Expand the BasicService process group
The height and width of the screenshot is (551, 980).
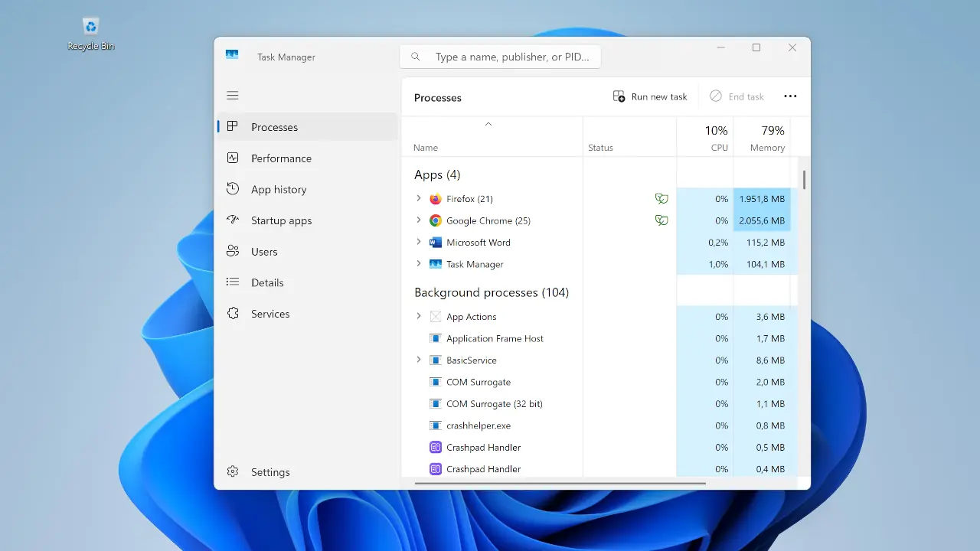[x=418, y=360]
